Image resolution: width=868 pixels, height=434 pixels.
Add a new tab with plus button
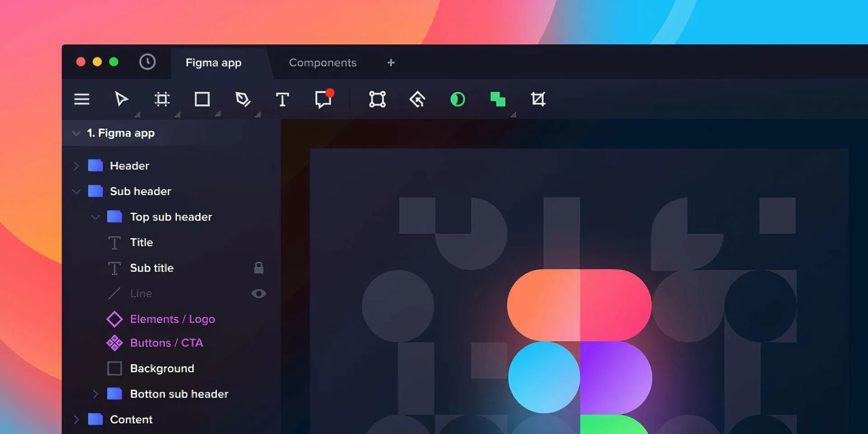tap(391, 62)
